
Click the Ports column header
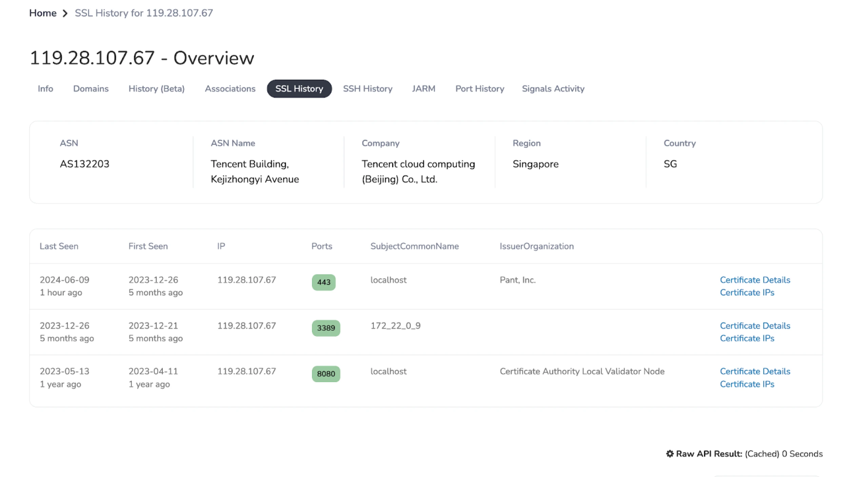322,246
